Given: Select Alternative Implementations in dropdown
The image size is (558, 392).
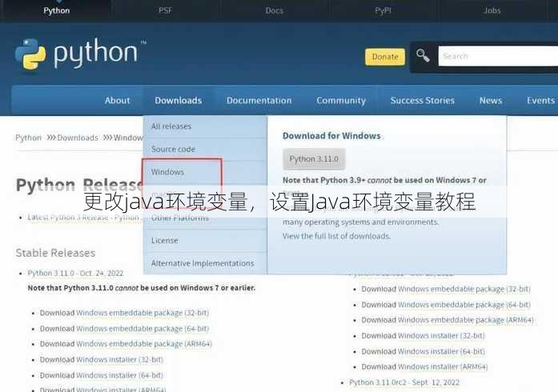Looking at the screenshot, I should (x=205, y=263).
